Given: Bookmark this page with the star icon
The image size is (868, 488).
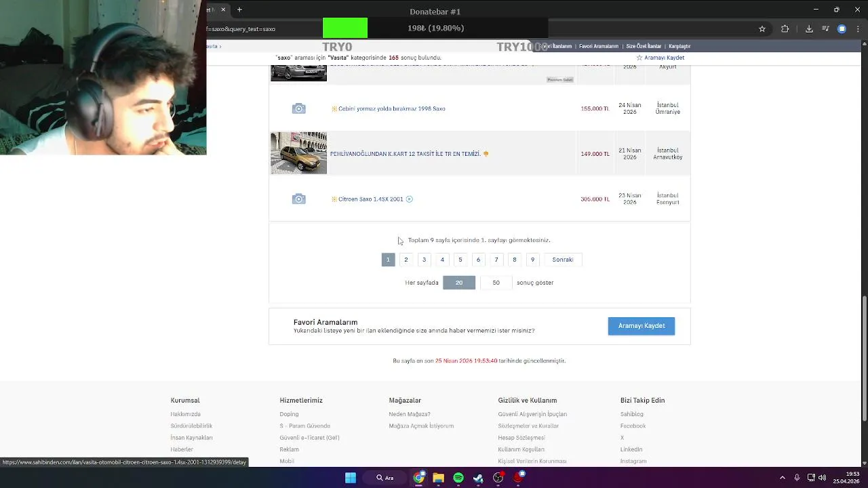Looking at the screenshot, I should pyautogui.click(x=762, y=29).
